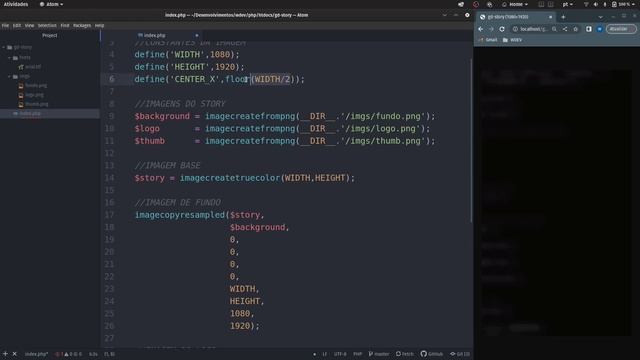Click the network icon in system tray

click(x=586, y=4)
